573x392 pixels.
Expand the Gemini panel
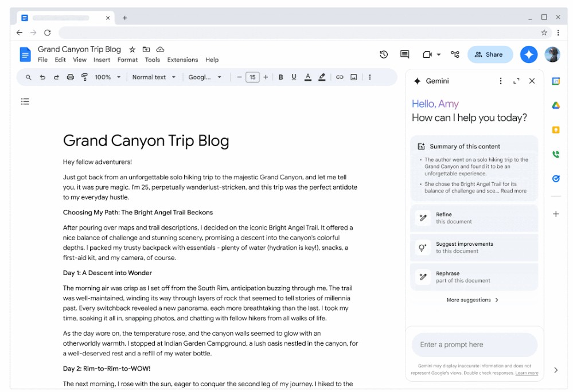pos(516,81)
